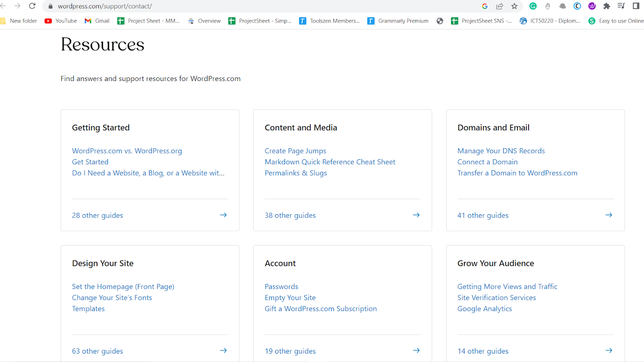Click the arrow beside 19 other guides
Screen dimensions: 644x362
point(416,350)
